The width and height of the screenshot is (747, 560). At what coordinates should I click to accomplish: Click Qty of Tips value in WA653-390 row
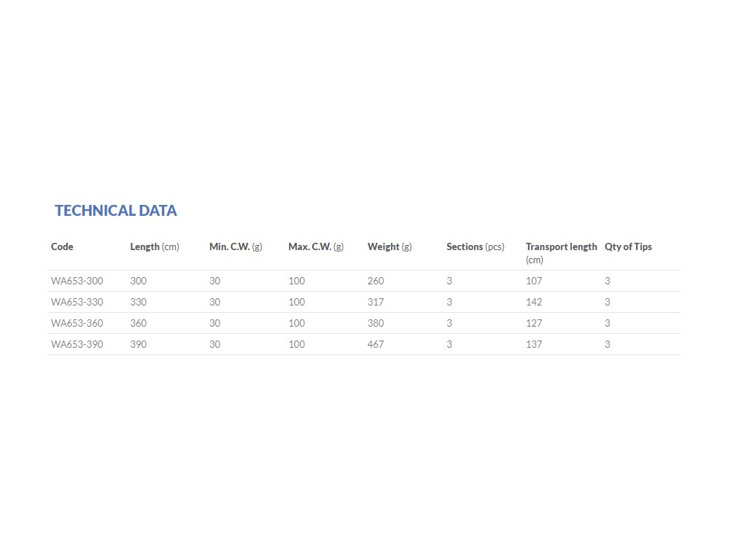tap(608, 344)
